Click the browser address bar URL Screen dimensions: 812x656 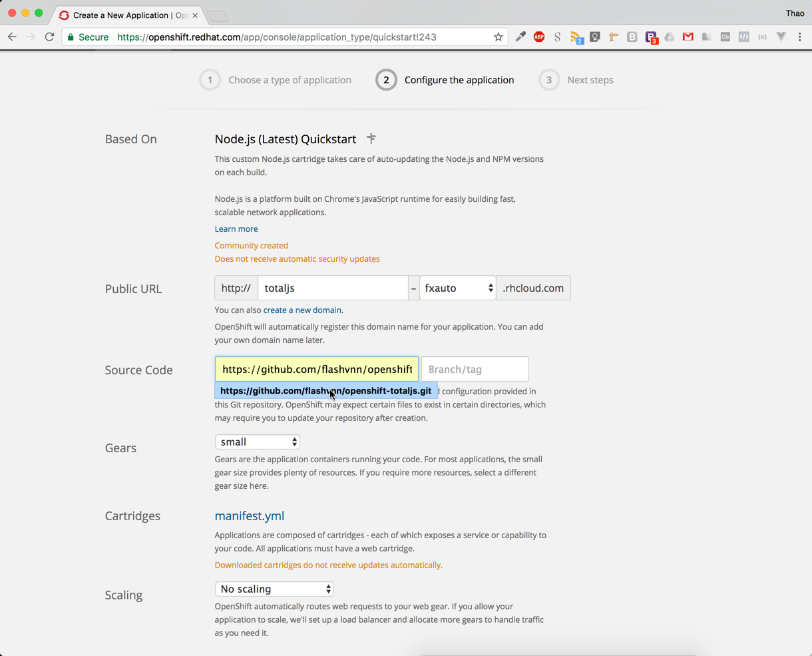tap(277, 37)
